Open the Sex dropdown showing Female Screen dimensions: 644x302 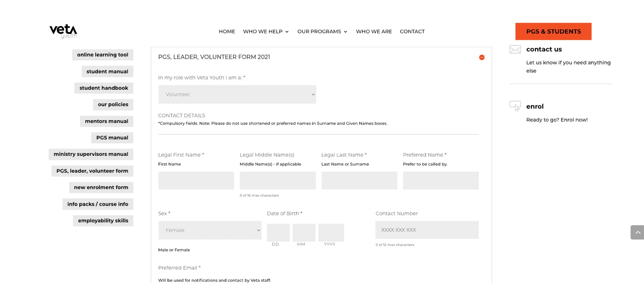pos(210,230)
